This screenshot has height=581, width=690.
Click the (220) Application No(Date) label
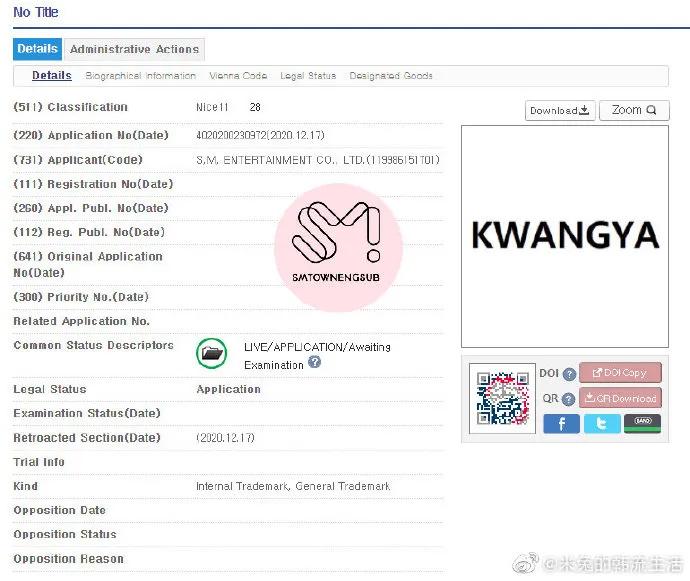tap(91, 135)
